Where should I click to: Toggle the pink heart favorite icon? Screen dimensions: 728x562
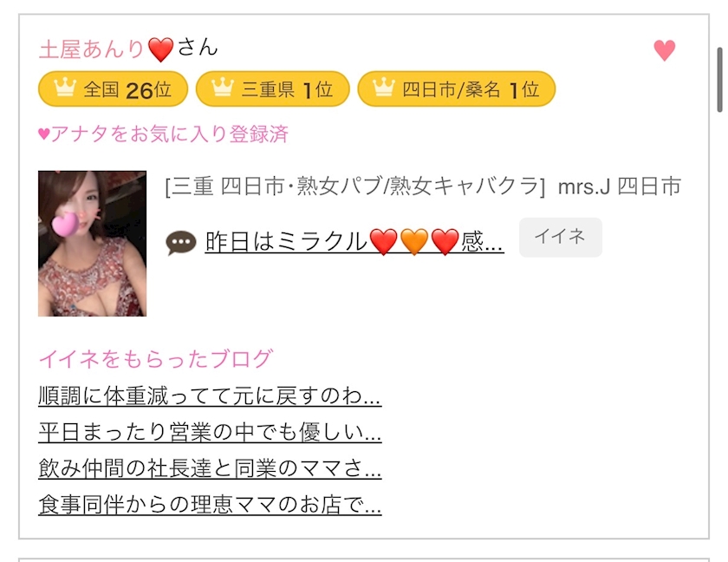pyautogui.click(x=665, y=50)
